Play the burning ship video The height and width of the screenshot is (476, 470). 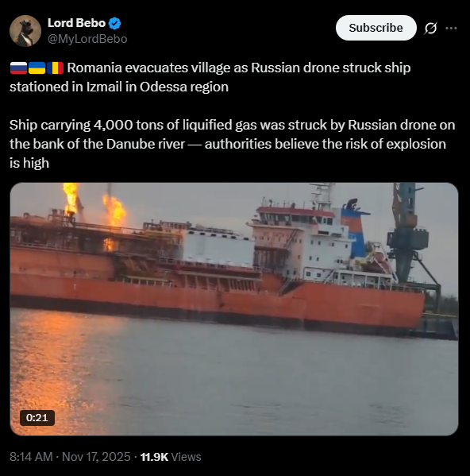(x=234, y=309)
